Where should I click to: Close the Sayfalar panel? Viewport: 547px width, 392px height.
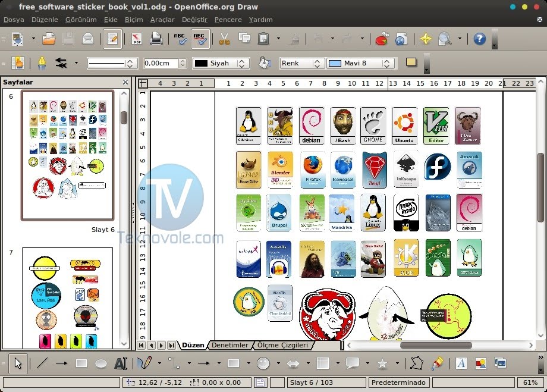tap(125, 82)
